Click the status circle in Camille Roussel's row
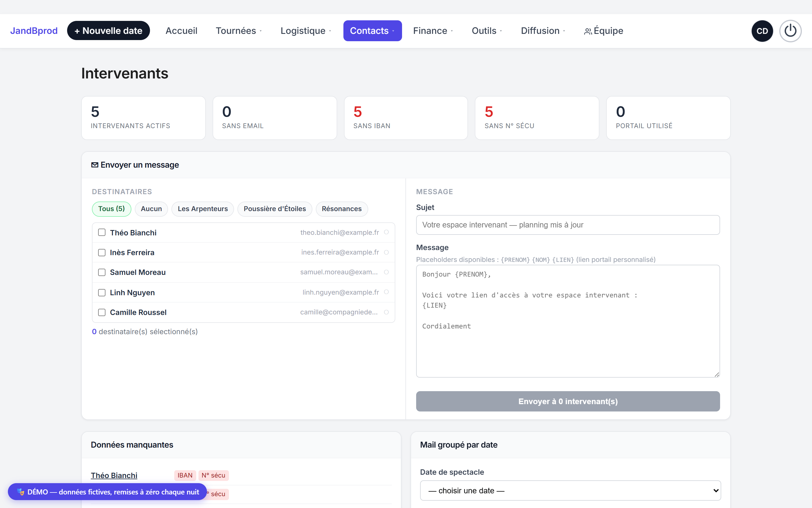Image resolution: width=812 pixels, height=508 pixels. [386, 312]
